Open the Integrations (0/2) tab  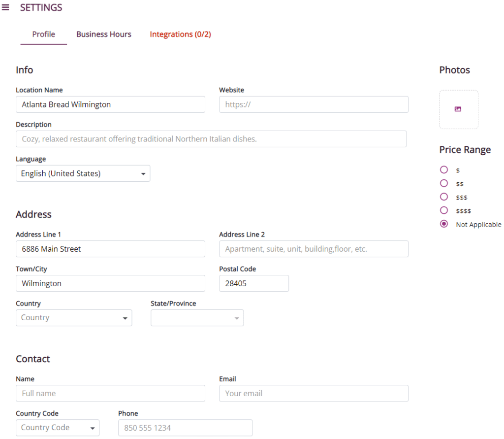pos(180,34)
